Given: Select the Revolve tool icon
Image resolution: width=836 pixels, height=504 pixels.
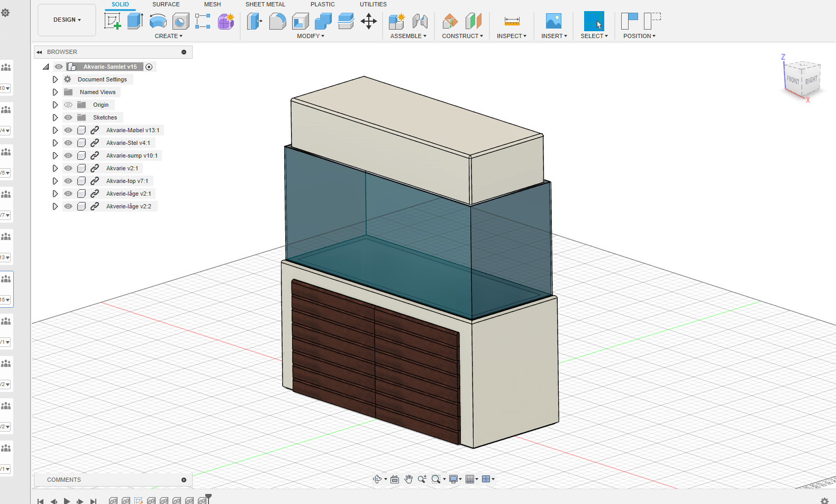Looking at the screenshot, I should tap(158, 21).
